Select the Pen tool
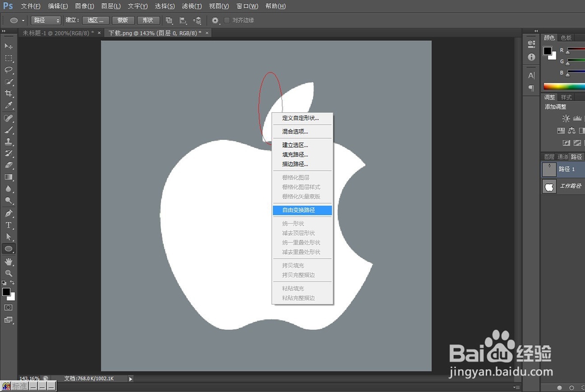 9,214
